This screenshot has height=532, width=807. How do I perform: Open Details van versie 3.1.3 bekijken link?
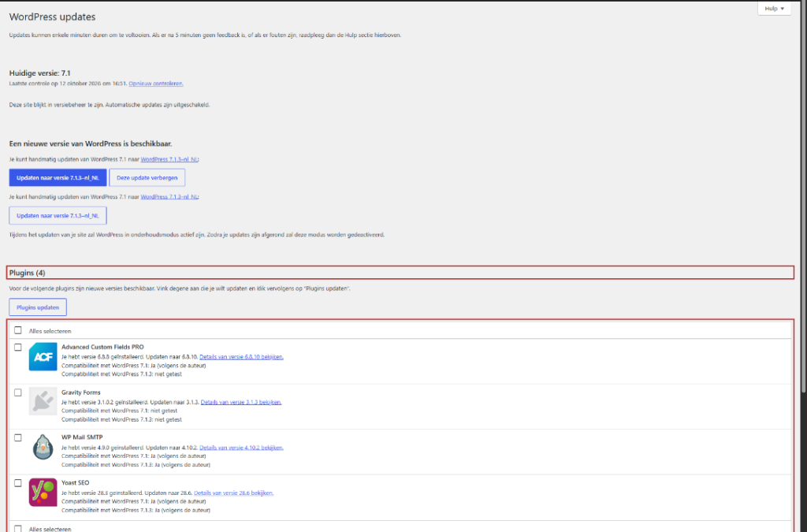click(x=241, y=402)
